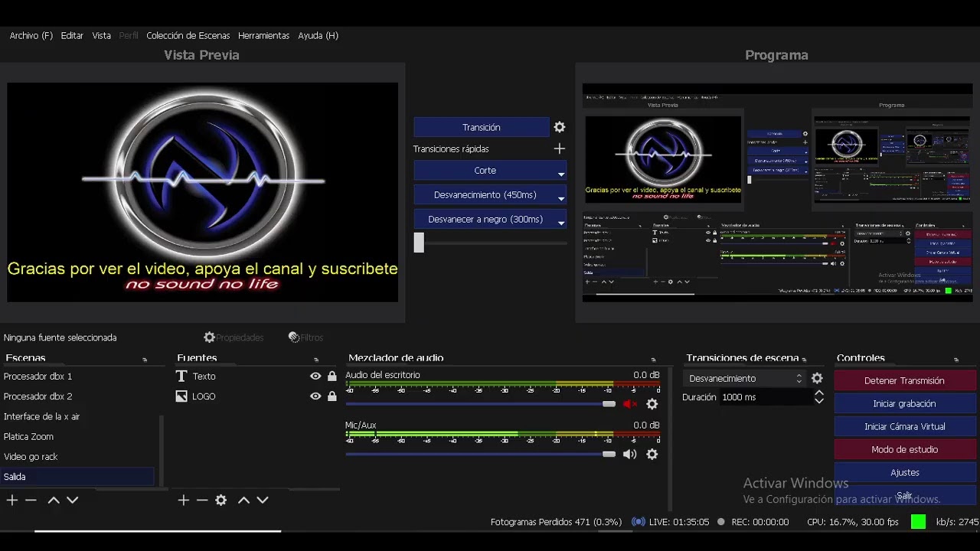Open Archivo (F) menu

31,35
